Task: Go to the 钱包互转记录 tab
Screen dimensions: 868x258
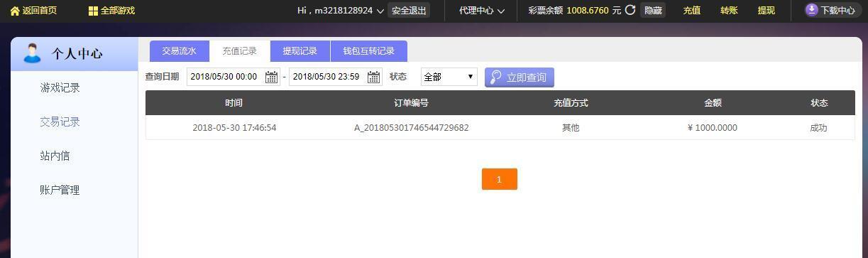Action: pyautogui.click(x=369, y=51)
